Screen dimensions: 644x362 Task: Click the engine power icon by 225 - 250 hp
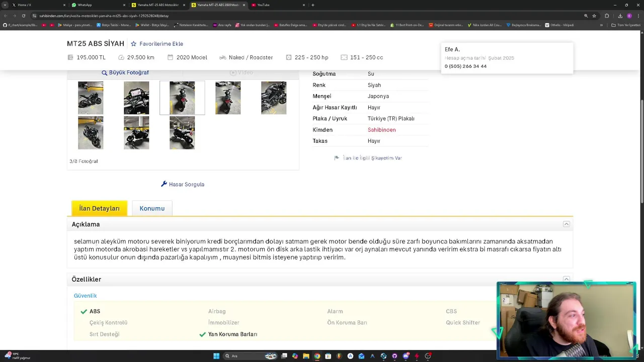[288, 57]
